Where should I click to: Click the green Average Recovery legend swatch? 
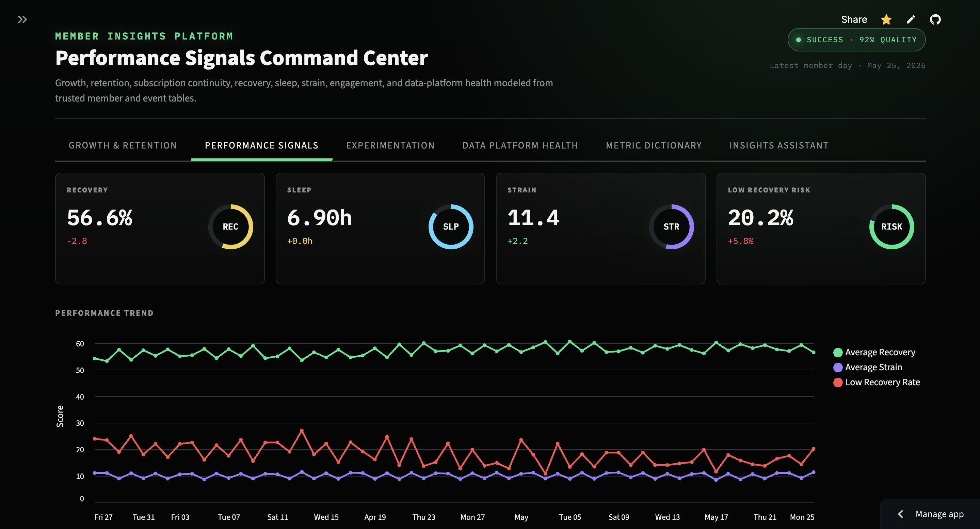point(838,353)
